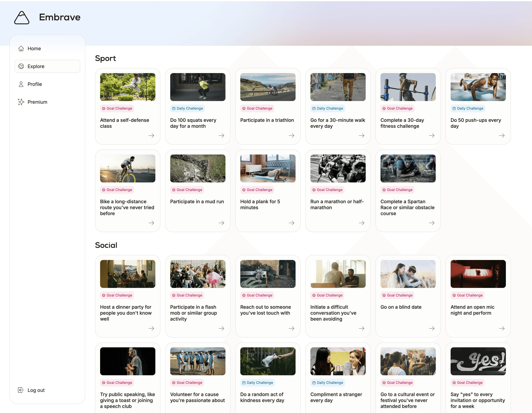Click arrow on triathlon challenge card
The height and width of the screenshot is (413, 532).
[291, 135]
